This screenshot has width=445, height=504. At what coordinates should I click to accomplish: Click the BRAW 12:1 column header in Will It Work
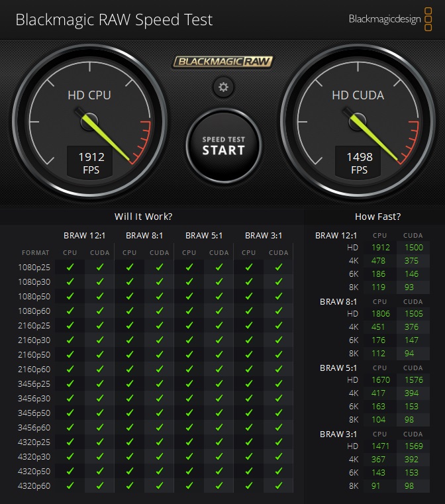85,236
